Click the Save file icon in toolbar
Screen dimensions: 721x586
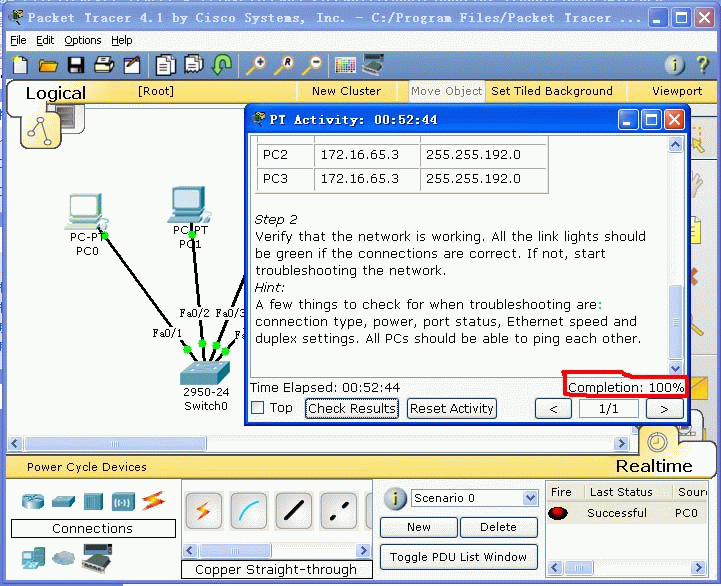point(76,65)
